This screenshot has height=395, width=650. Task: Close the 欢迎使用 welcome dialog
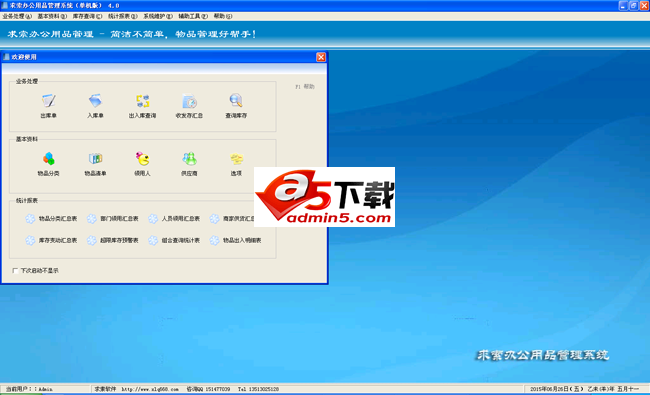tap(321, 57)
